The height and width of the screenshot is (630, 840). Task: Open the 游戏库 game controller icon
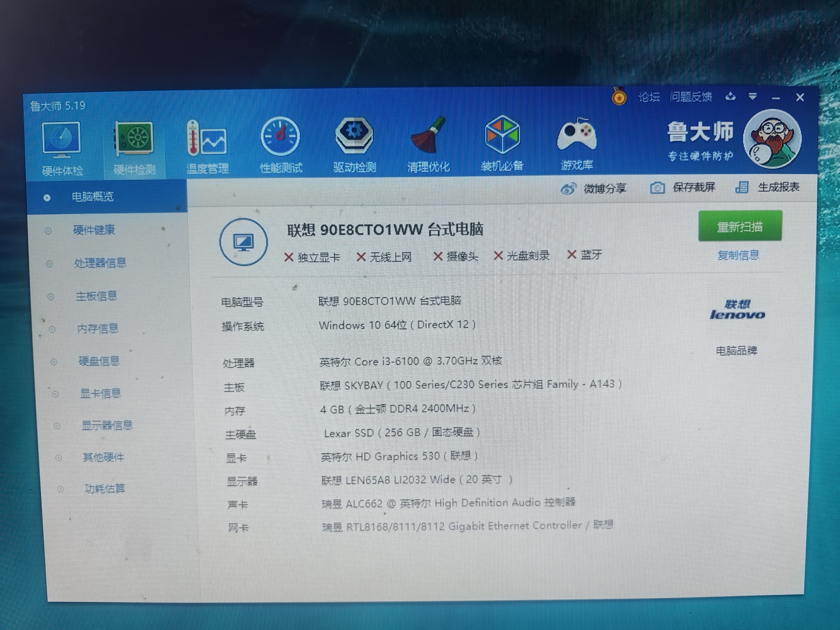point(577,135)
